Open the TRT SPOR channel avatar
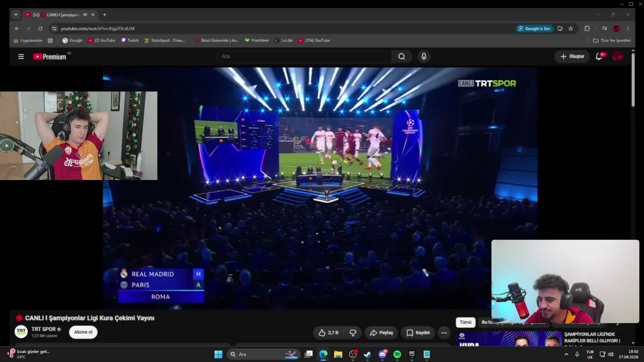 21,331
